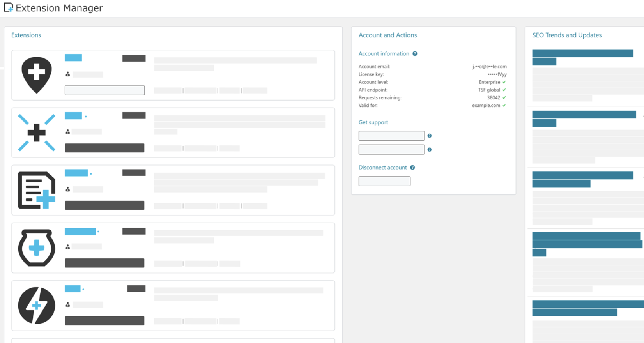The image size is (644, 343).
Task: Open help icon next to Account information
Action: click(415, 54)
